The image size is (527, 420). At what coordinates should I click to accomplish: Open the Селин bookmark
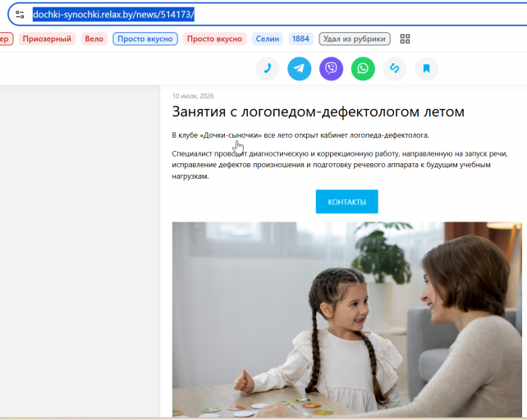click(268, 39)
